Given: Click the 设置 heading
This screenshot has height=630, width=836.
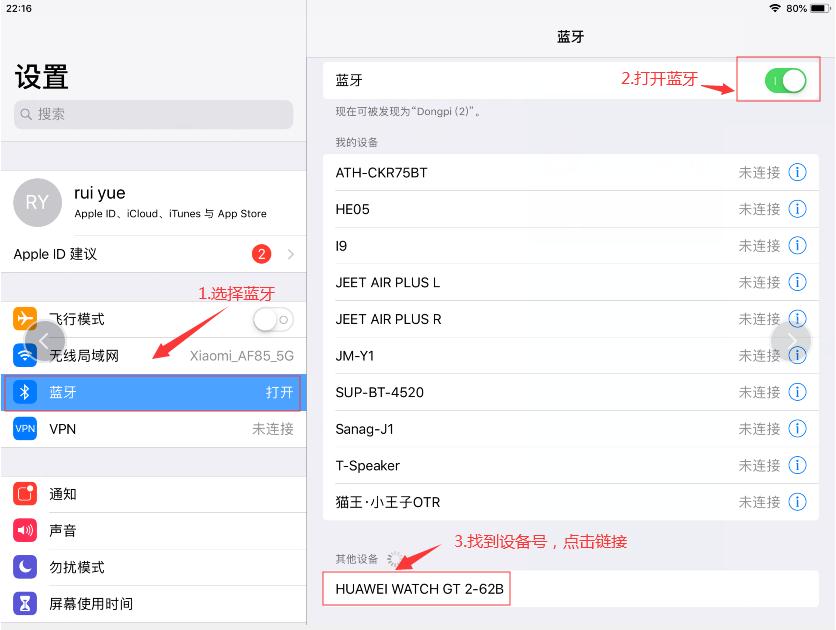Looking at the screenshot, I should tap(42, 77).
